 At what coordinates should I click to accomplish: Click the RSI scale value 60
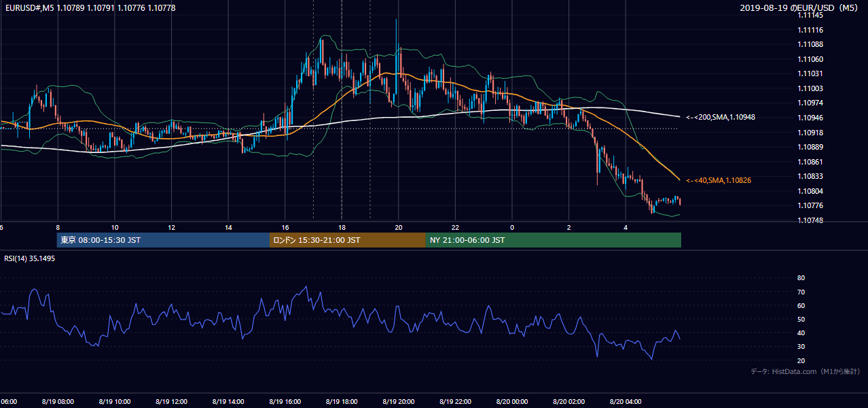(801, 305)
